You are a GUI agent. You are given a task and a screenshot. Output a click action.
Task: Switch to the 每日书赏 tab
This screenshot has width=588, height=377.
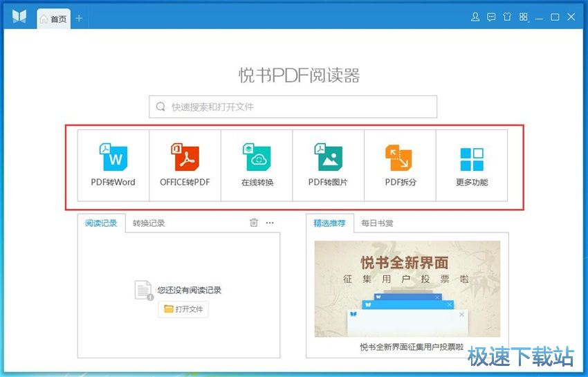(x=377, y=223)
